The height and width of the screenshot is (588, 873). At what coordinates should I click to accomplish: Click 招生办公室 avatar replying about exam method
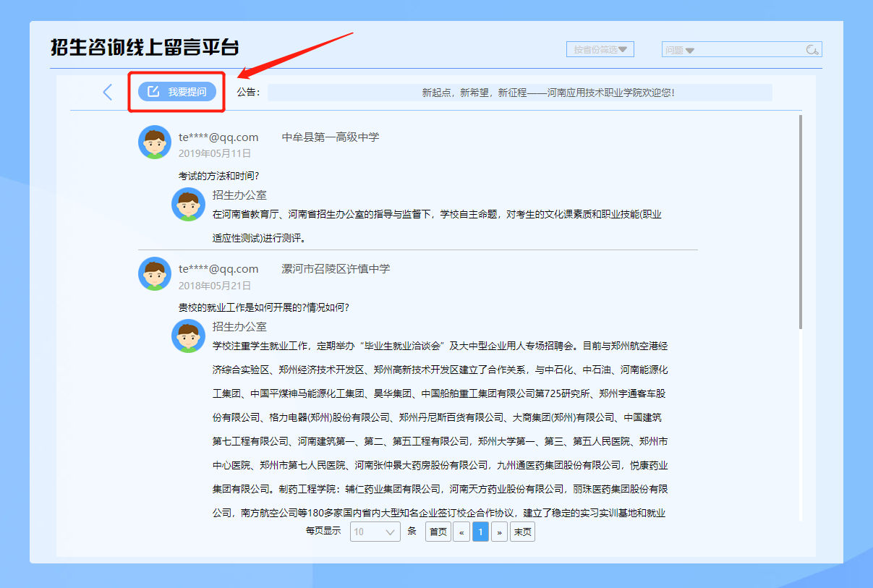tap(188, 204)
